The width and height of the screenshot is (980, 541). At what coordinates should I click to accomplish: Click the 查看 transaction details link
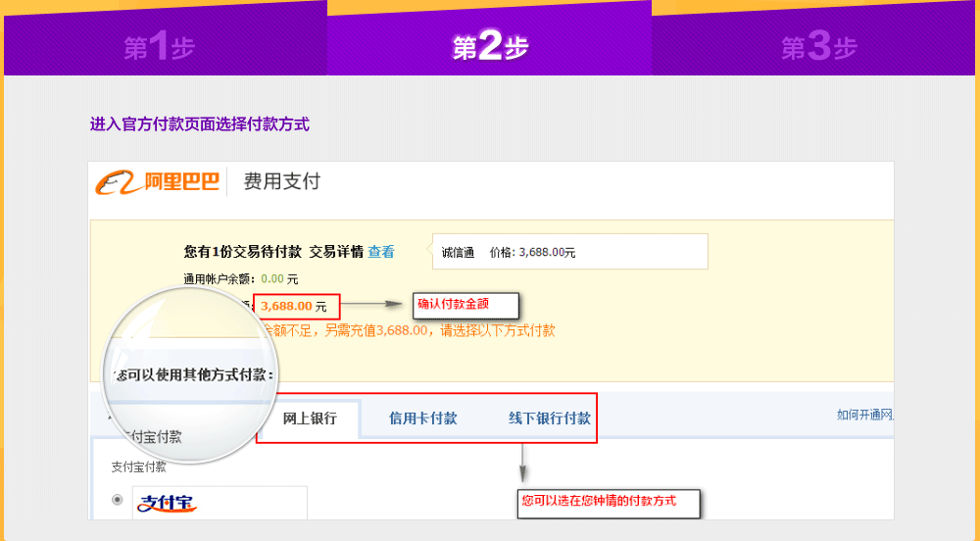coord(381,252)
